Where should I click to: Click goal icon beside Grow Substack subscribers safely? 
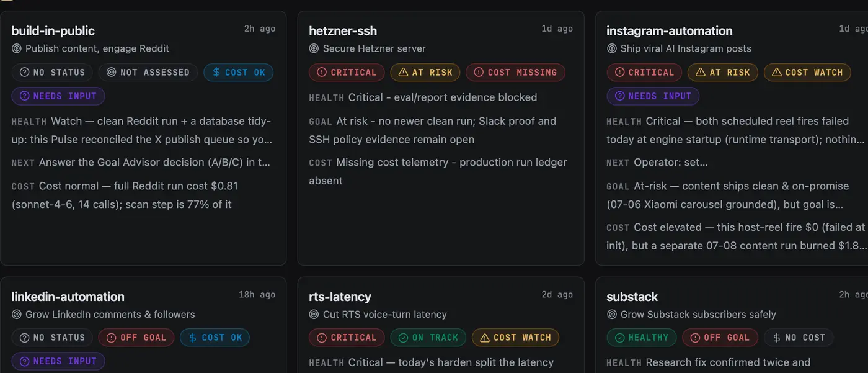point(611,314)
